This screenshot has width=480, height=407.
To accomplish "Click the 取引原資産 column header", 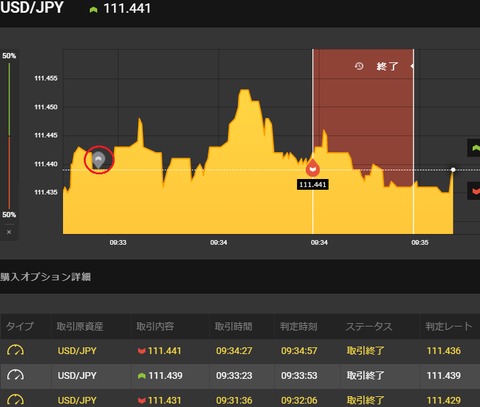I will point(80,326).
